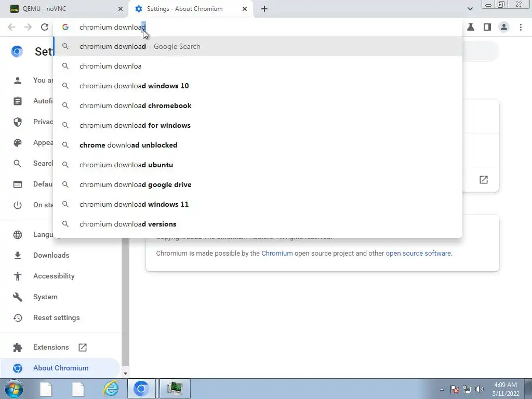Pick 'chromium download ubuntu' suggestion

[258, 165]
